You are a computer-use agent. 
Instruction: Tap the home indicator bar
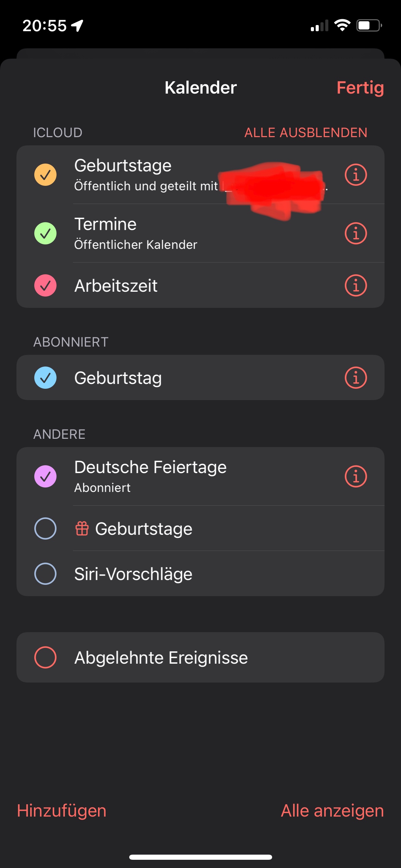click(x=200, y=857)
